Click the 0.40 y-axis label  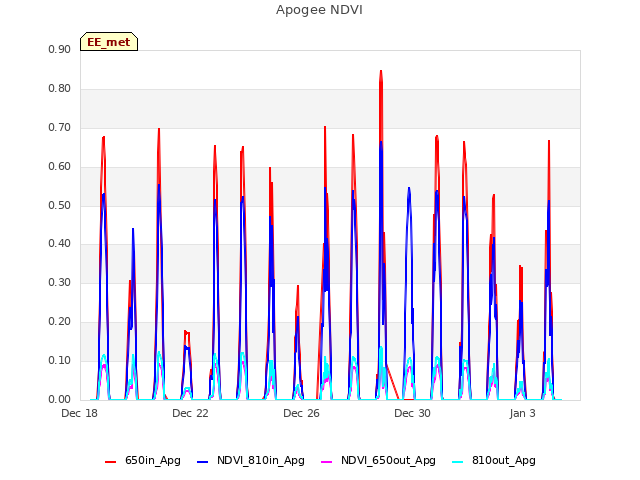click(60, 244)
